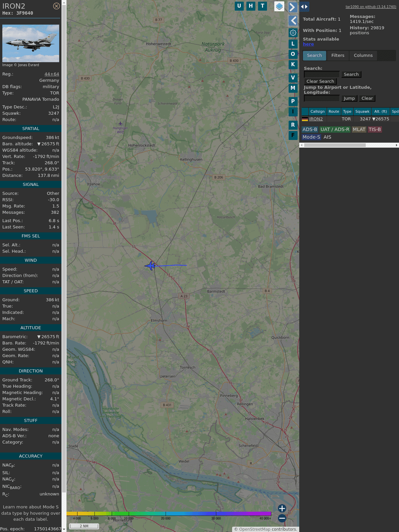Click the UAT / ADS-R source legend
Image resolution: width=399 pixels, height=532 pixels.
coord(335,130)
